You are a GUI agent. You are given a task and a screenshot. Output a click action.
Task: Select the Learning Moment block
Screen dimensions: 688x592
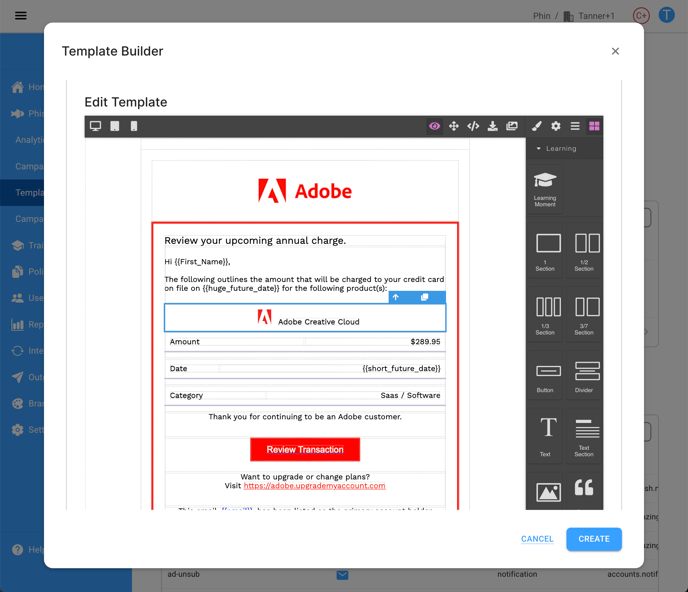point(545,189)
